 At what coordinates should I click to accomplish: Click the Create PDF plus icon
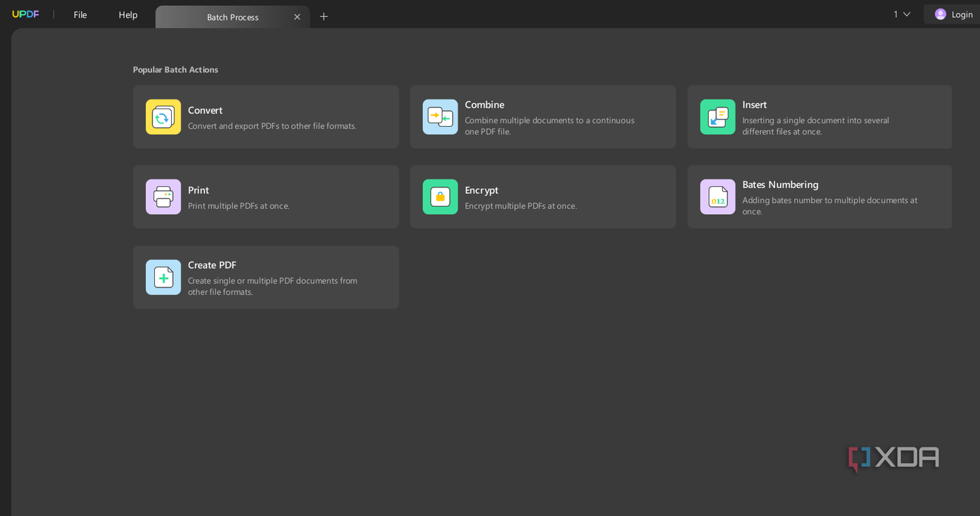(163, 277)
